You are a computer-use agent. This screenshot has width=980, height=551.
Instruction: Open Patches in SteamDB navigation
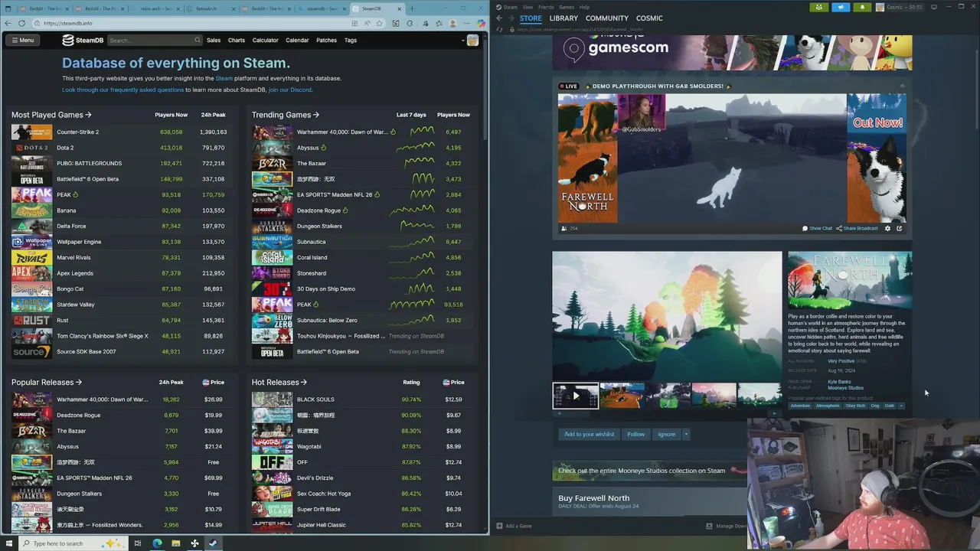pyautogui.click(x=326, y=40)
